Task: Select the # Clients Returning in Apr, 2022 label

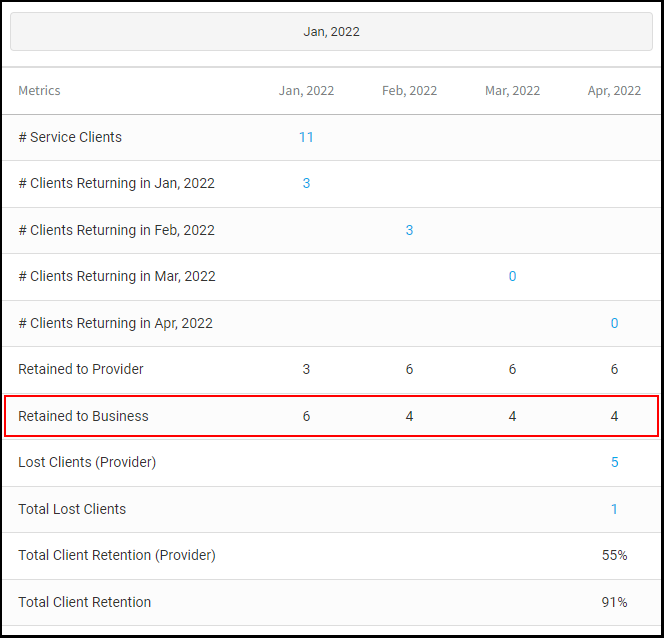Action: point(115,323)
